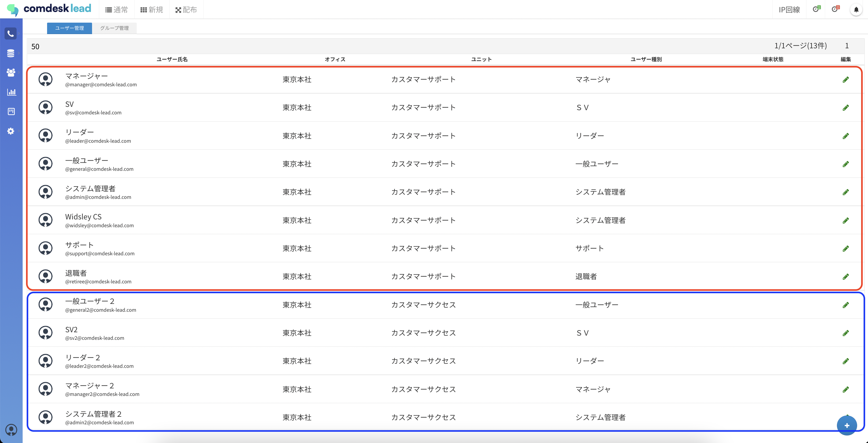Click page number 1 in pagination

coord(847,46)
